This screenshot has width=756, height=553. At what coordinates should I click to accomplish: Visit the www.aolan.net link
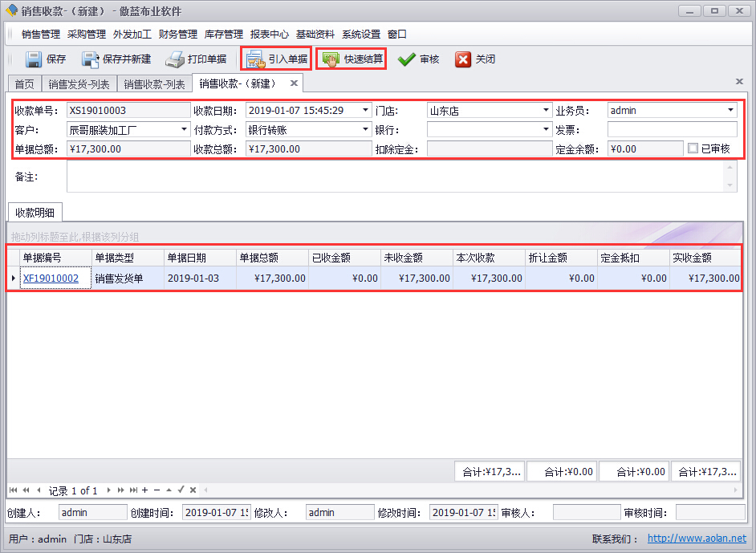point(696,539)
